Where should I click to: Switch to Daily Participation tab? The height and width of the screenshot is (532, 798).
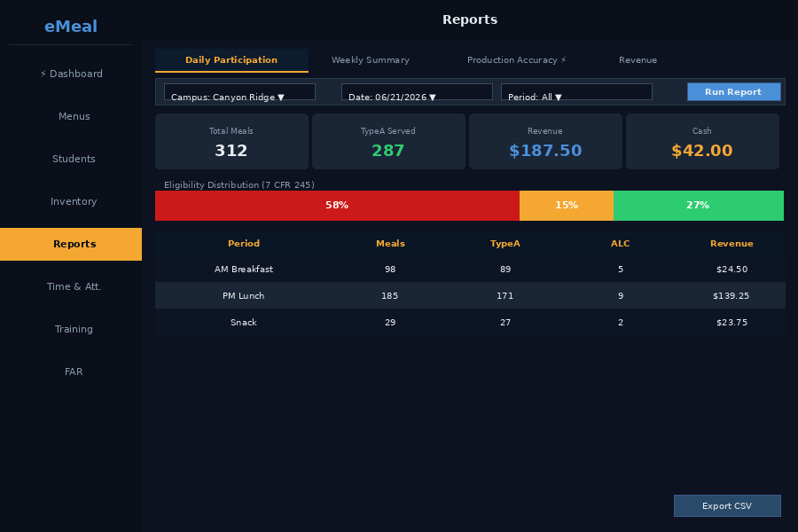pos(231,60)
